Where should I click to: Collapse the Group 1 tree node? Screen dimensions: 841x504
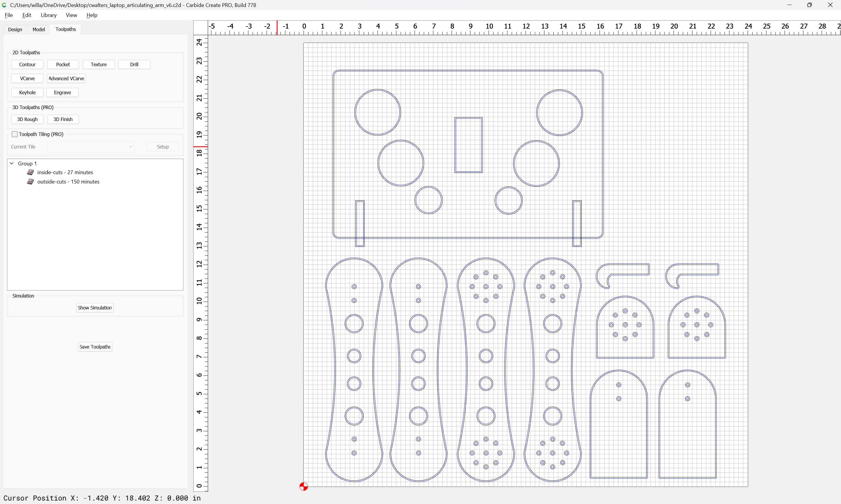tap(12, 163)
